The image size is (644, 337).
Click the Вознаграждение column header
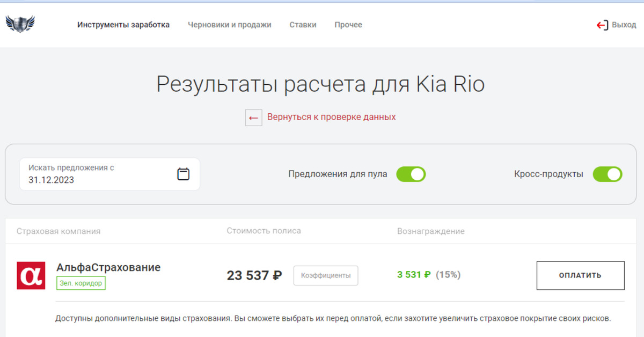[430, 231]
